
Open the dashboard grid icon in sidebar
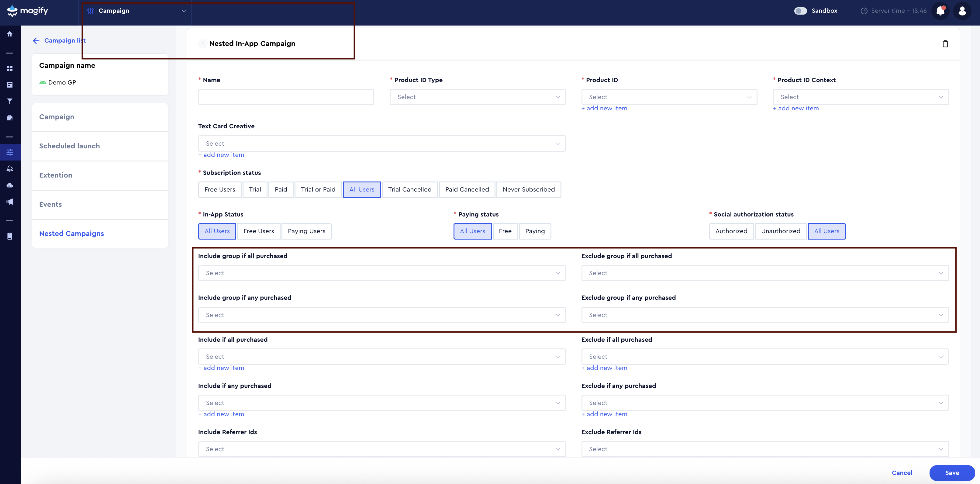(x=9, y=68)
